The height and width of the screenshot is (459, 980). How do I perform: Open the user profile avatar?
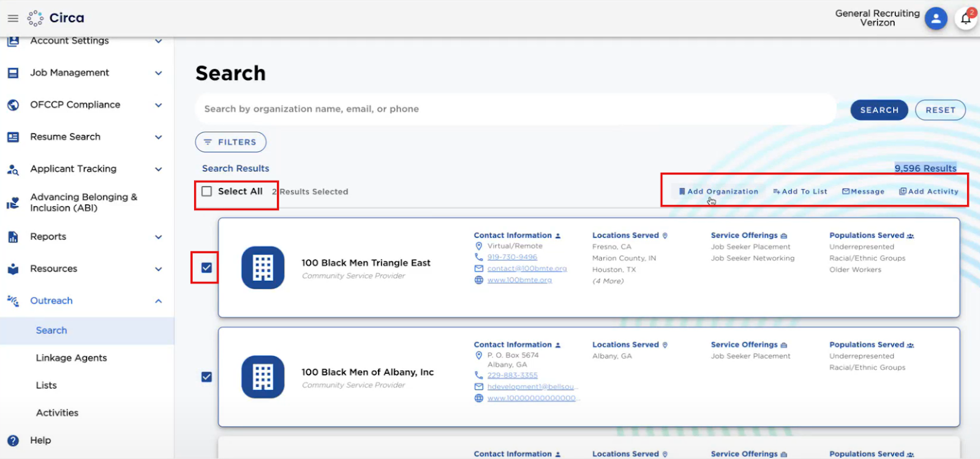click(935, 18)
